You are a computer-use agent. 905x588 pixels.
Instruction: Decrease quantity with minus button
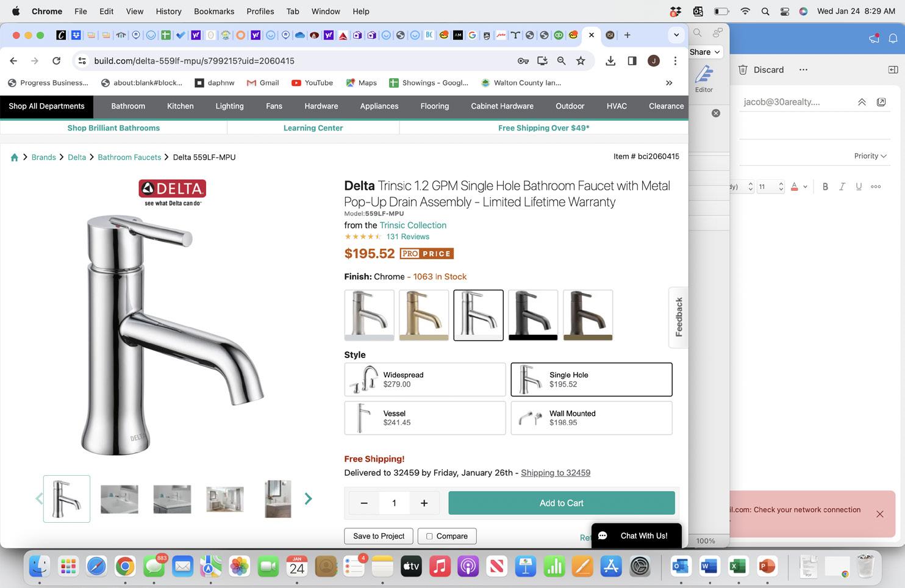(x=364, y=503)
